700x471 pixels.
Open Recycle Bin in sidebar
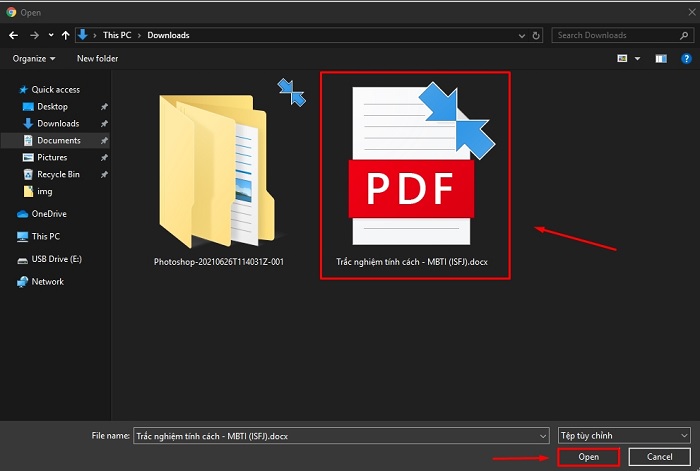(x=57, y=174)
